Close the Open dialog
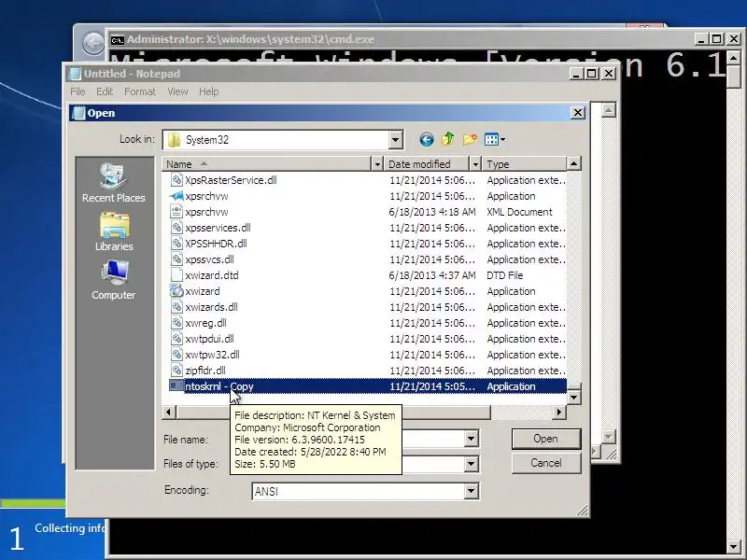 click(577, 113)
